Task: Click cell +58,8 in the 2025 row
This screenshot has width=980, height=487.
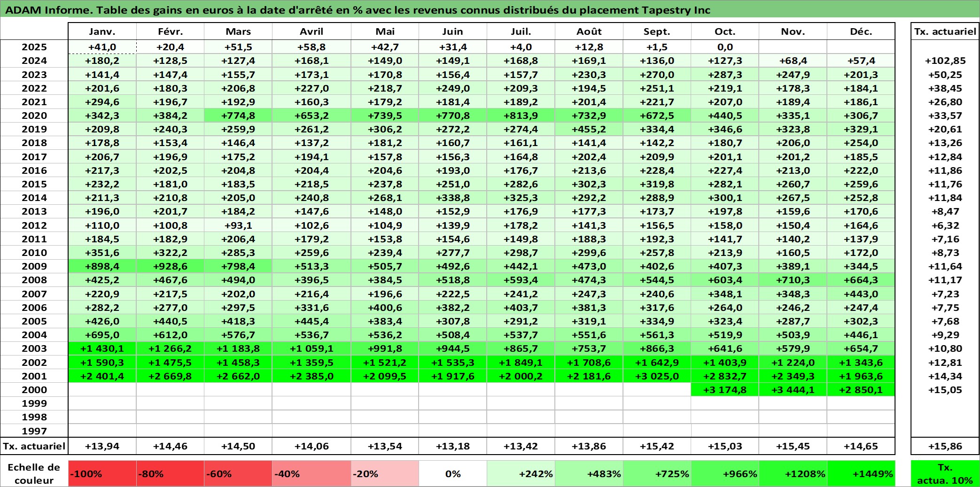Action: click(x=311, y=47)
